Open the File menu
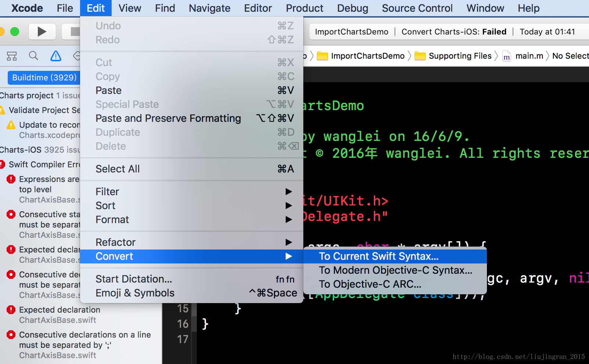Viewport: 589px width, 364px height. (65, 8)
